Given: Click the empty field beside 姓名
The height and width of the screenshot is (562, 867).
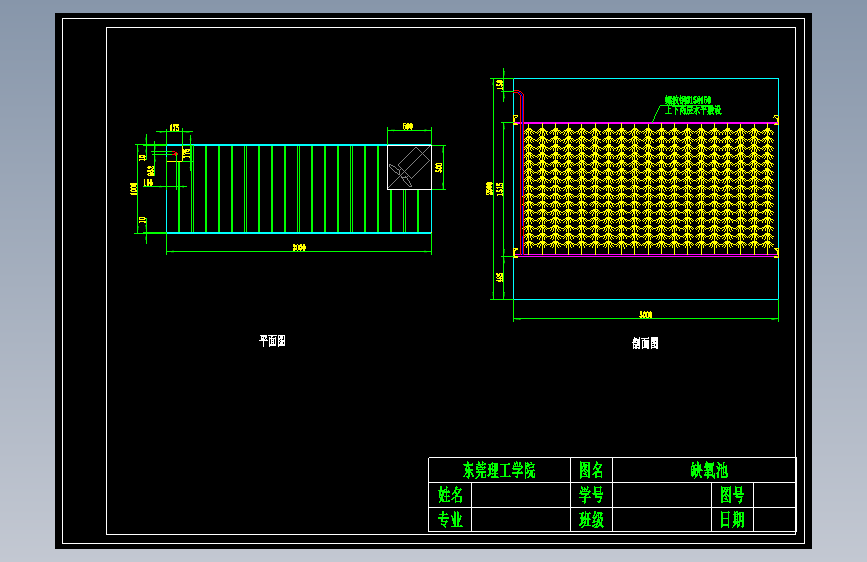Looking at the screenshot, I should click(521, 495).
